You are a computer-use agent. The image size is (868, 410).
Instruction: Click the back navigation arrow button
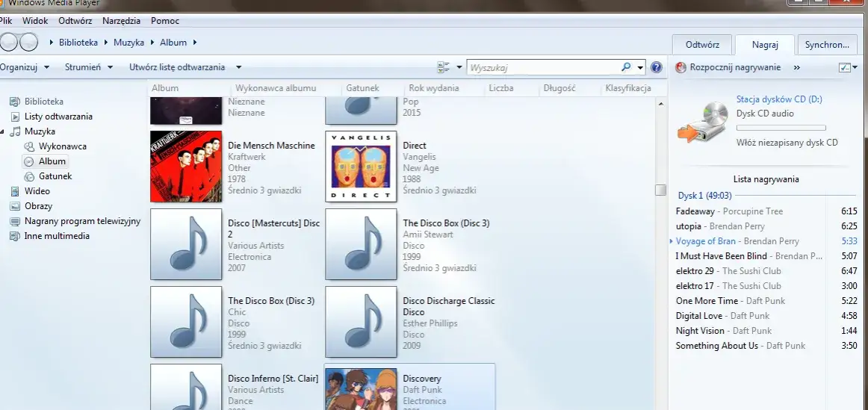click(x=7, y=42)
